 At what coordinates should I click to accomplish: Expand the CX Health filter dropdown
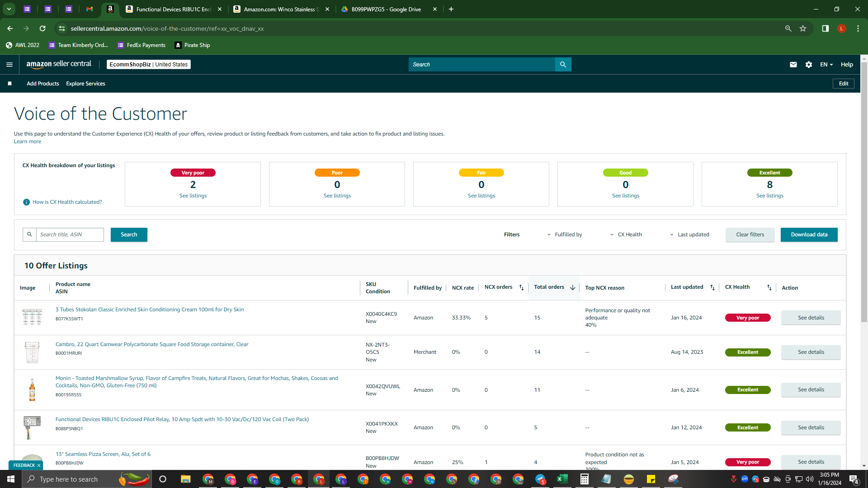[626, 235]
